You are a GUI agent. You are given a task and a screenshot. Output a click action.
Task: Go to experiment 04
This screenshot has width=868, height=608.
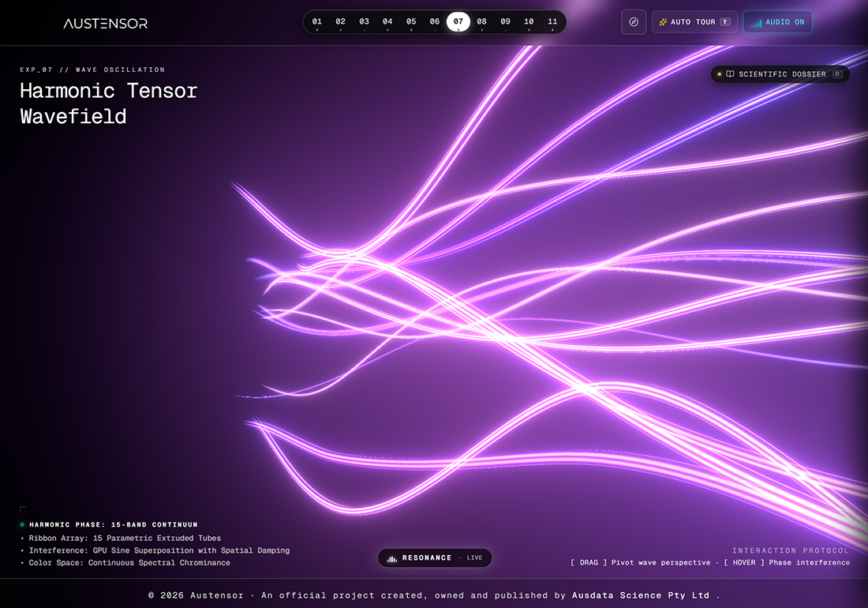pyautogui.click(x=387, y=21)
